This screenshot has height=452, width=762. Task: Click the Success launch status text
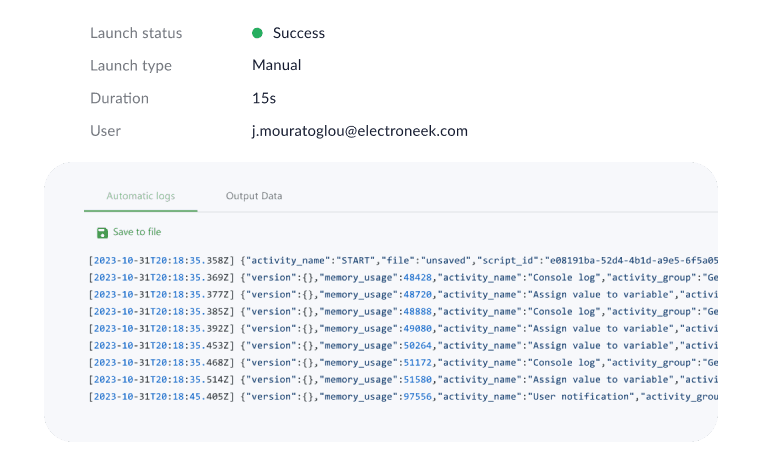pos(298,33)
